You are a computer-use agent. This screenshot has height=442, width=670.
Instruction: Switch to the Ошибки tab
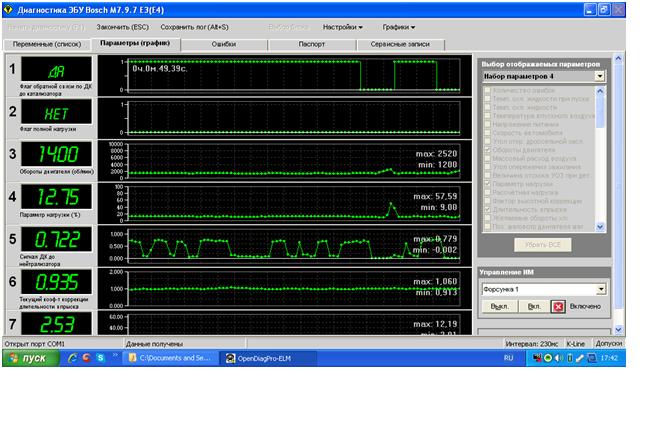(224, 45)
